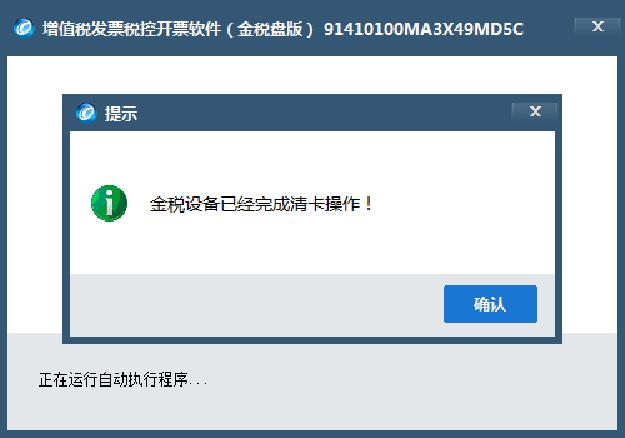The image size is (625, 438).
Task: Click the message 金税设备已经完成清卡操作！
Action: click(261, 204)
